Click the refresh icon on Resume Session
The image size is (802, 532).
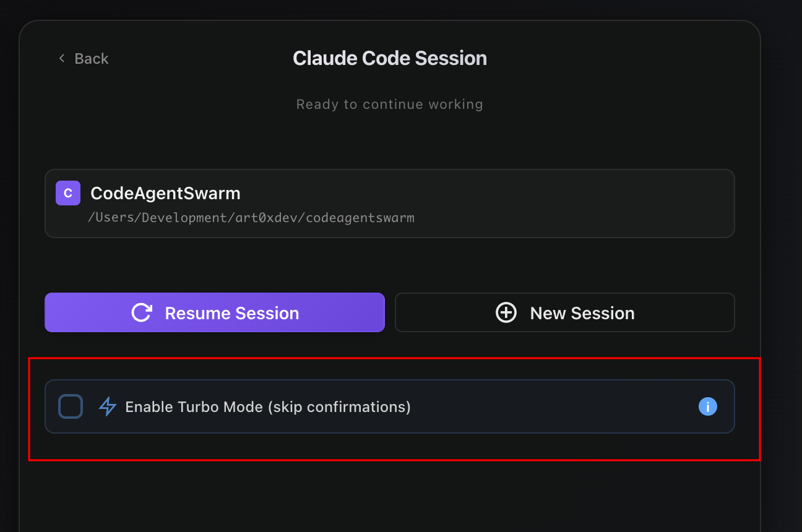point(142,312)
